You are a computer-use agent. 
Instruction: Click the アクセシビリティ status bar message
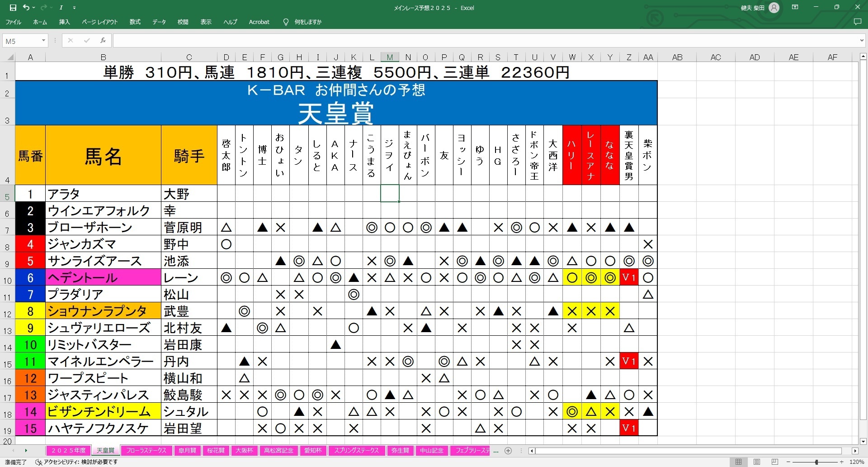pyautogui.click(x=77, y=462)
